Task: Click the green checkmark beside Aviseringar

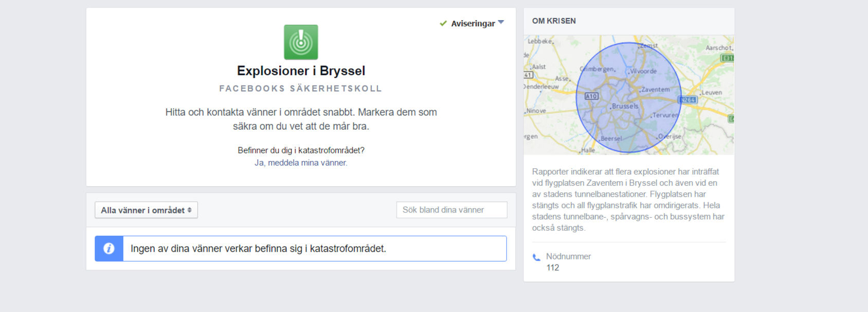Action: pyautogui.click(x=443, y=23)
